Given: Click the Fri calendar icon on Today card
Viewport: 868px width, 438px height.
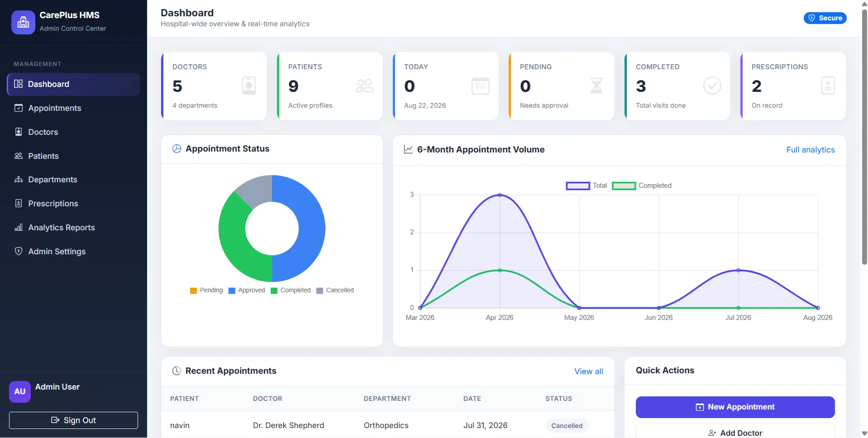Looking at the screenshot, I should [480, 86].
